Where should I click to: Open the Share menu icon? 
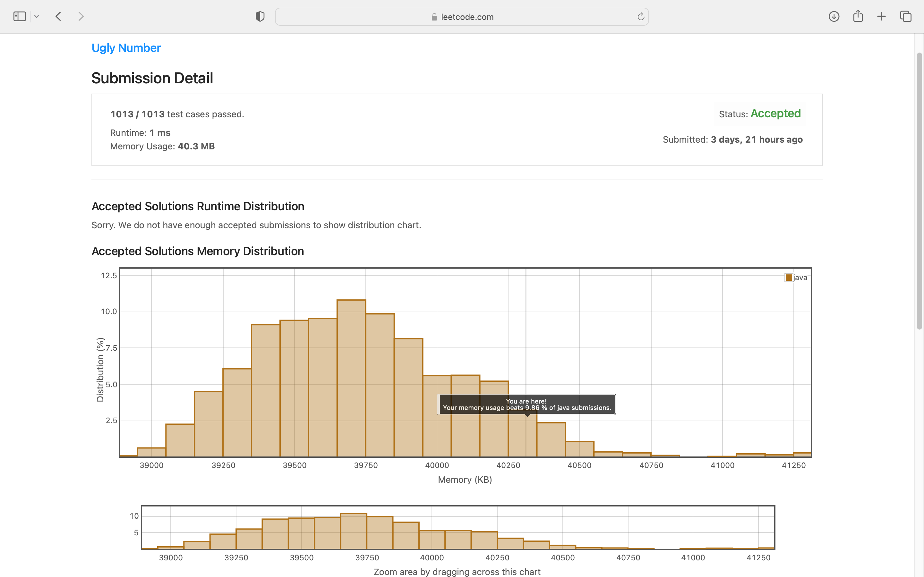click(x=858, y=16)
